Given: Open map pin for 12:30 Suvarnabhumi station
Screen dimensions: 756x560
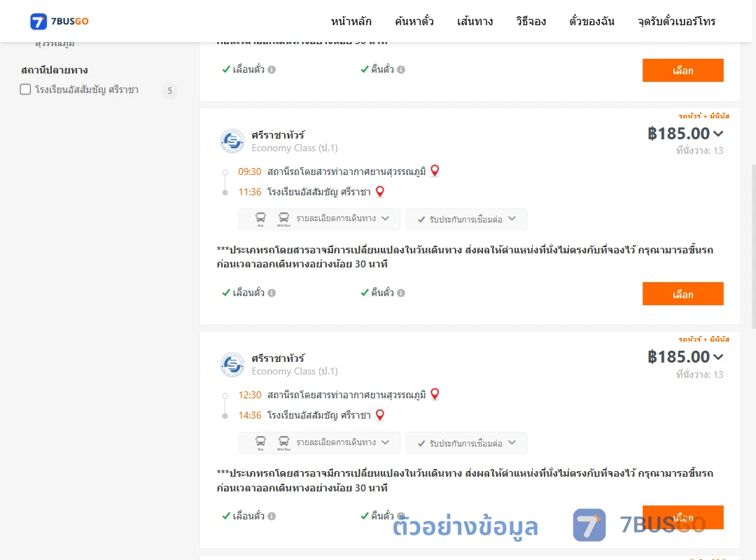Looking at the screenshot, I should tap(435, 394).
